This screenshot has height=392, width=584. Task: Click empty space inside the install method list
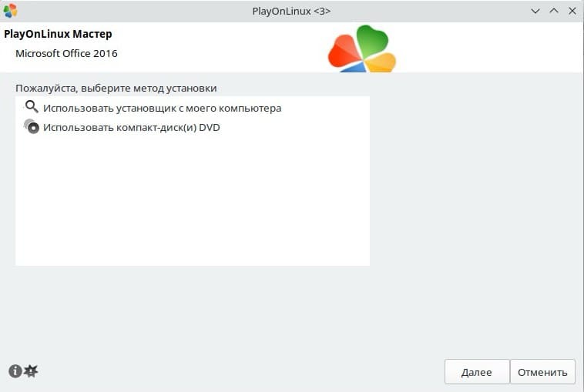pyautogui.click(x=193, y=208)
